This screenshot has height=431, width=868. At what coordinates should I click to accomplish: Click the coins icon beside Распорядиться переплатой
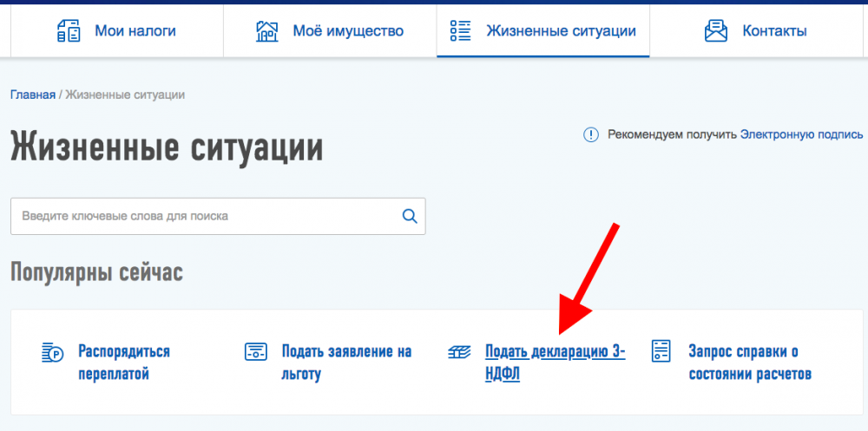[x=53, y=352]
